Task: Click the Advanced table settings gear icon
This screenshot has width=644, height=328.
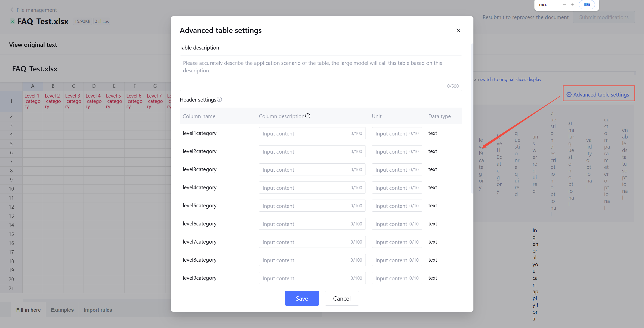Action: [x=569, y=95]
